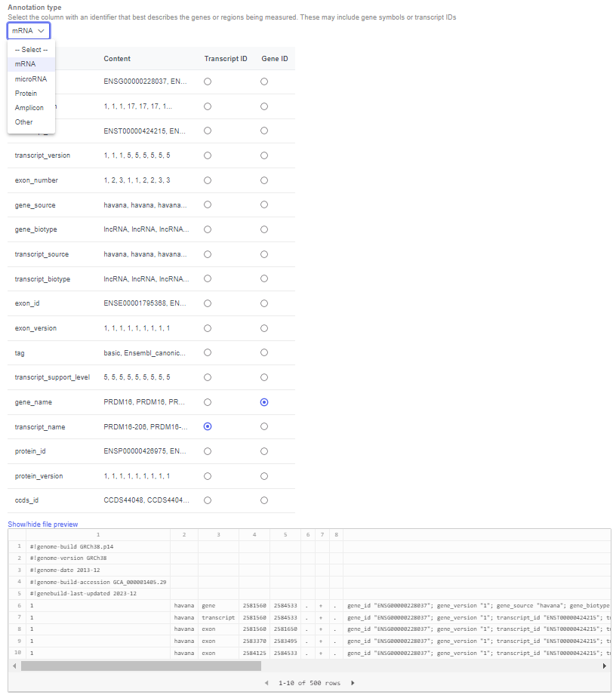This screenshot has height=695, width=616.
Task: Choose Protein from the dropdown list
Action: [26, 94]
